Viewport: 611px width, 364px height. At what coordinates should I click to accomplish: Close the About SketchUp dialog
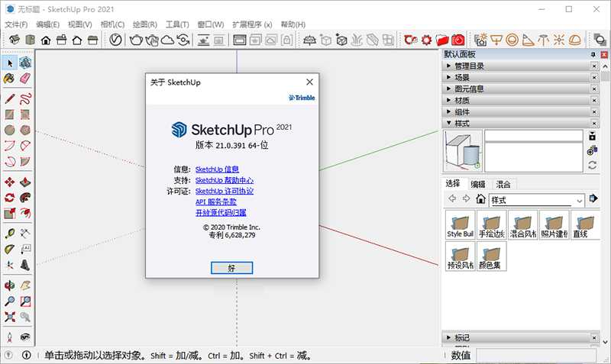coord(309,82)
